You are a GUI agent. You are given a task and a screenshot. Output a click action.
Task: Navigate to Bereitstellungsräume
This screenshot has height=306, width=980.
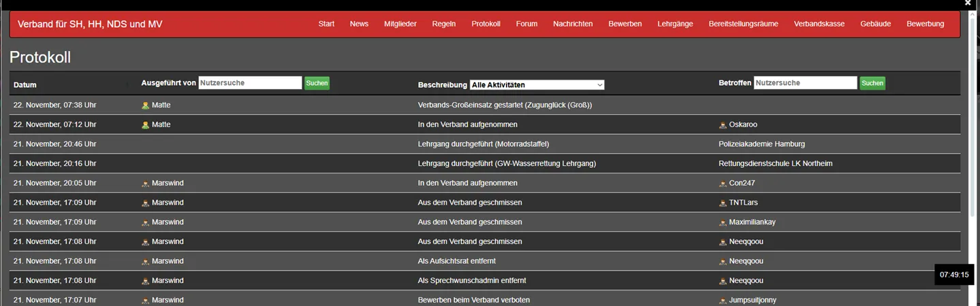(743, 24)
